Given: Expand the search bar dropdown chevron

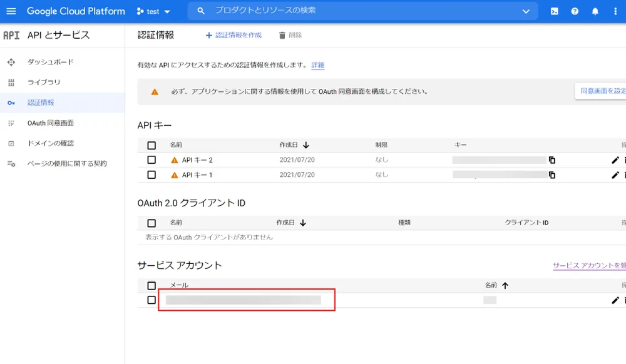Looking at the screenshot, I should [x=526, y=11].
